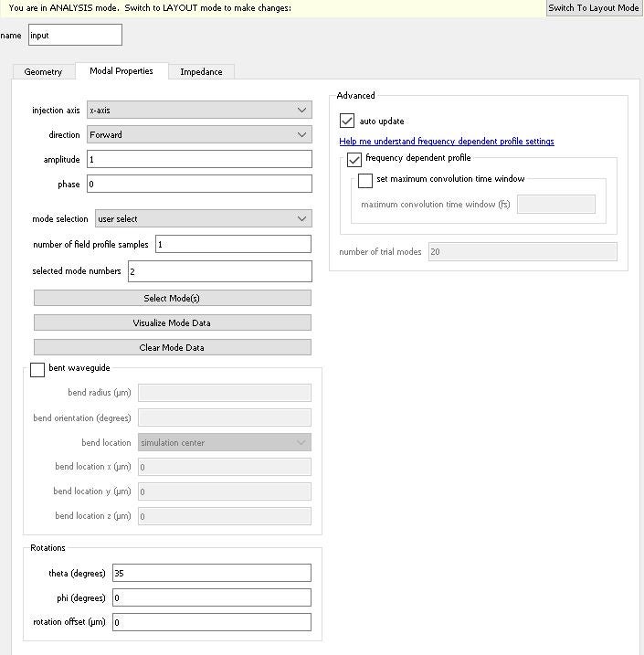Click the phase input field
Screen dimensions: 644x655
pos(199,184)
